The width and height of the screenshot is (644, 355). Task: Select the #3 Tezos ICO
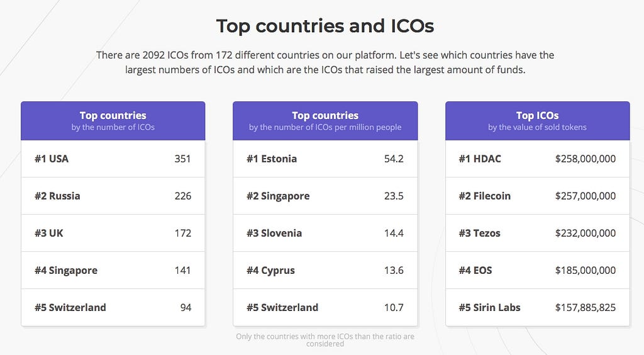point(537,233)
